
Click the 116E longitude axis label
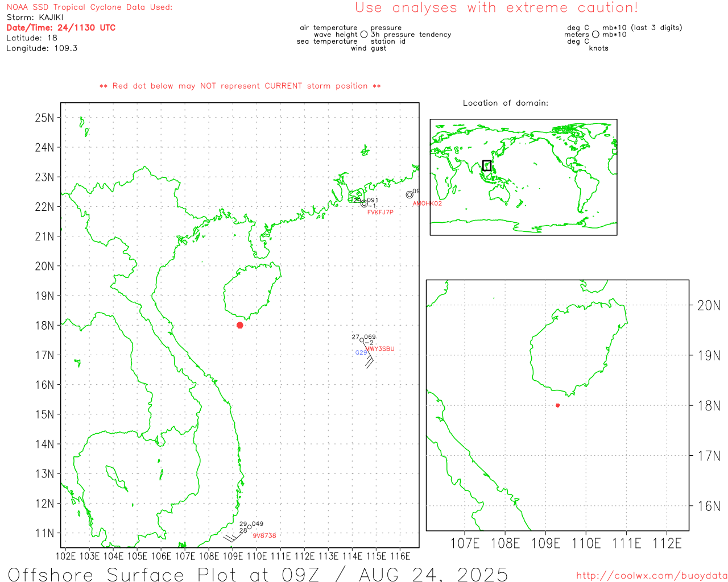pyautogui.click(x=400, y=556)
